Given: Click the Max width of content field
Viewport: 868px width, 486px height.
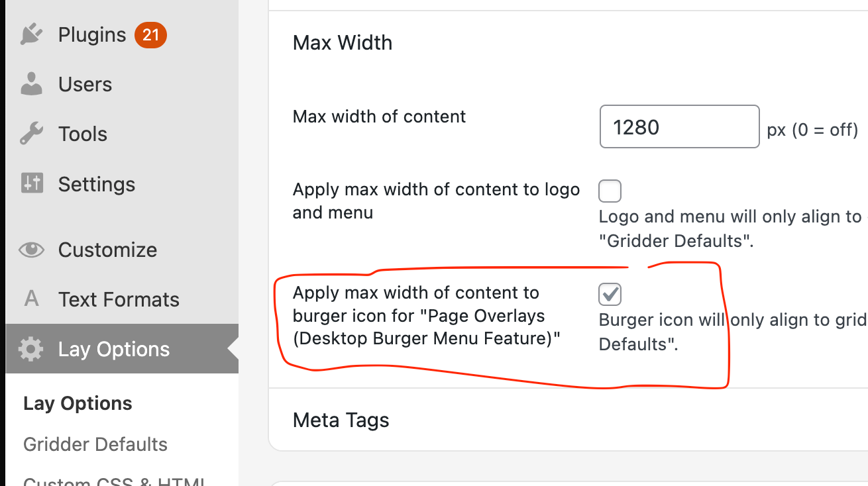Looking at the screenshot, I should pos(678,126).
